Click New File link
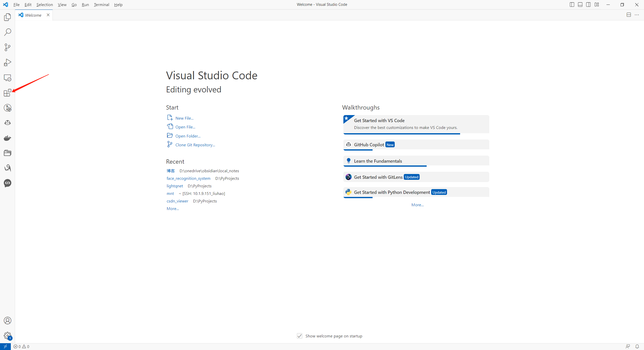This screenshot has height=350, width=644. (184, 118)
